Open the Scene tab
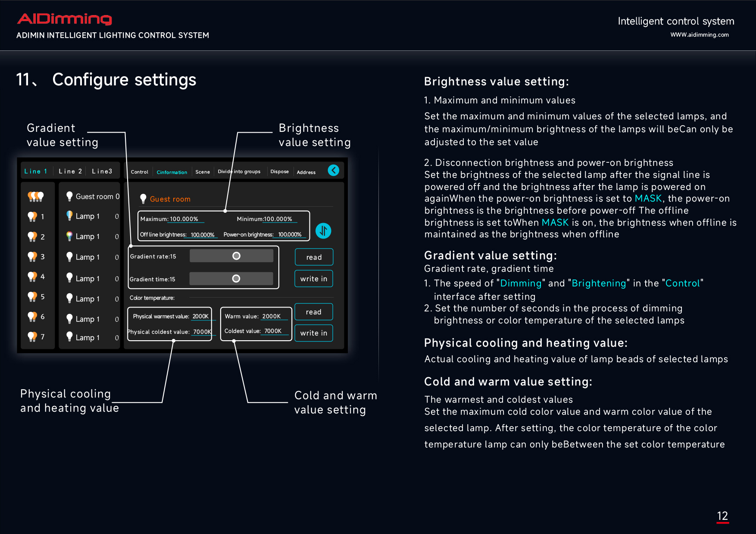This screenshot has height=534, width=756. coord(203,172)
